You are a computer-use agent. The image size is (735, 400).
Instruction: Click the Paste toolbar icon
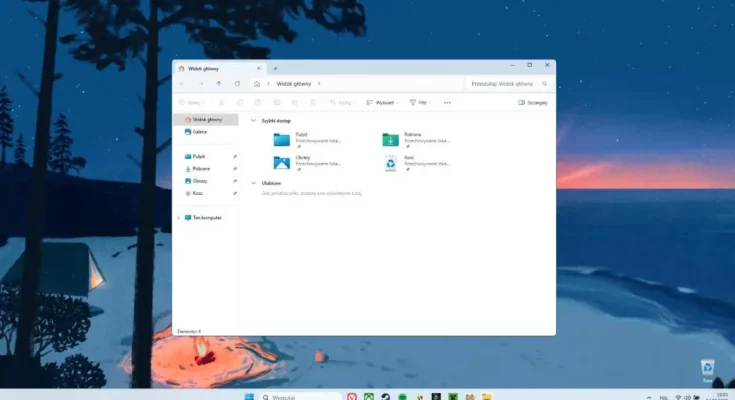[x=258, y=103]
